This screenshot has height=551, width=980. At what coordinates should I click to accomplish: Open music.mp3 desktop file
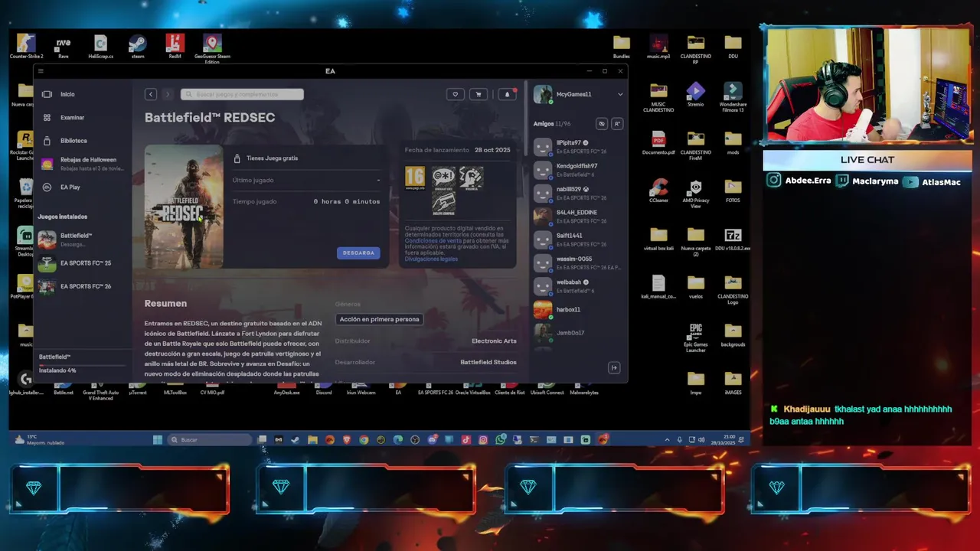click(x=658, y=47)
